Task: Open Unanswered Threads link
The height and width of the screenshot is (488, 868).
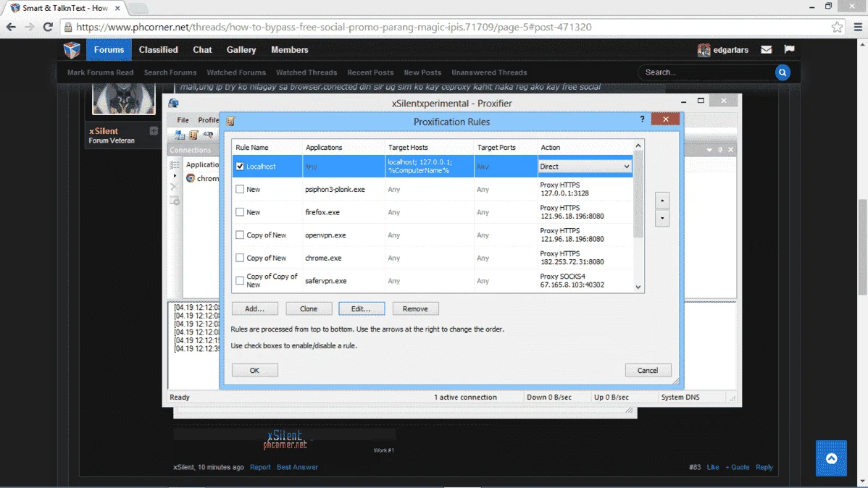Action: click(489, 72)
